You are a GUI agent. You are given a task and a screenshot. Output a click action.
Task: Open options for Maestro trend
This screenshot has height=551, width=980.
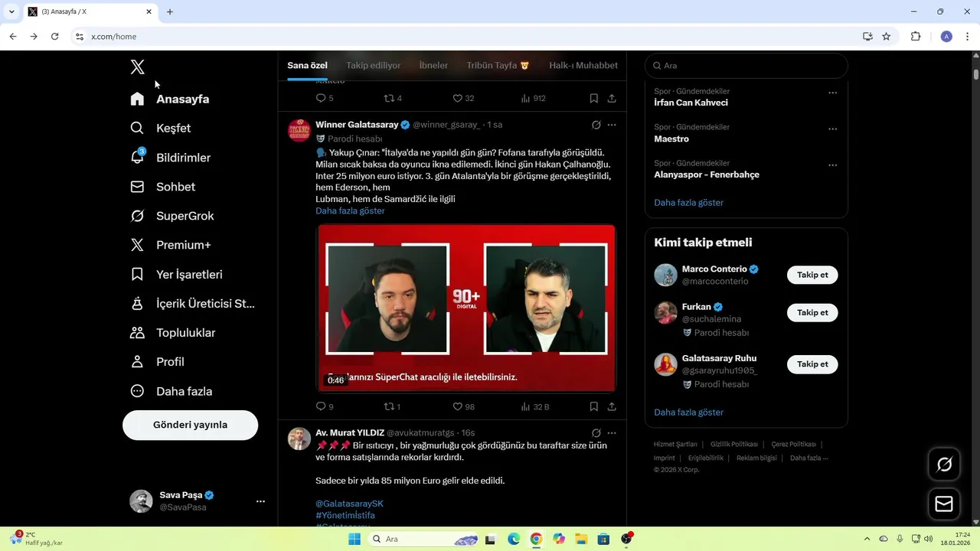click(833, 129)
